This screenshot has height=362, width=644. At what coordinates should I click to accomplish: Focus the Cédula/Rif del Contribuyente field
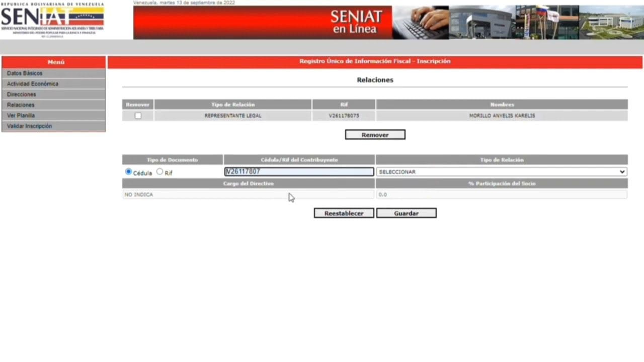[x=299, y=172]
